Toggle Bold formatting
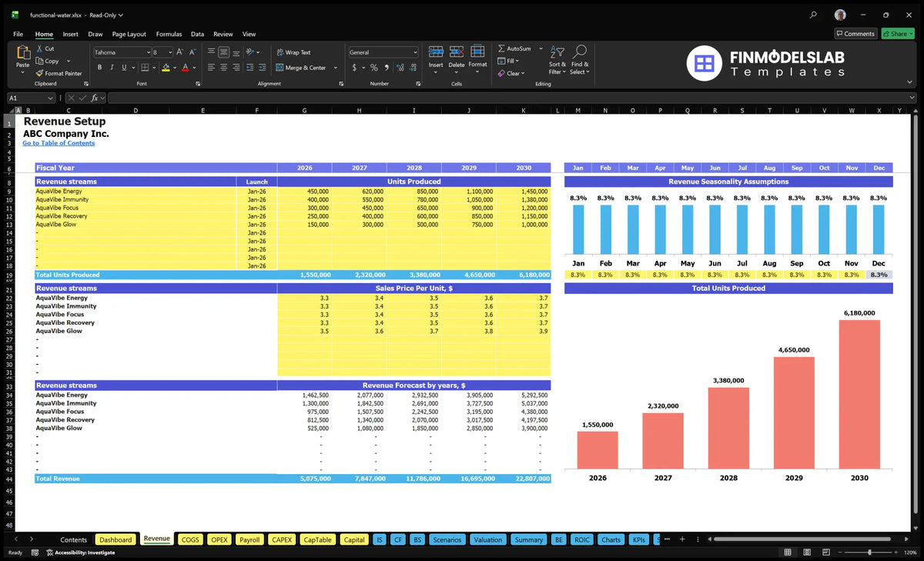Viewport: 924px width, 561px height. pos(100,68)
